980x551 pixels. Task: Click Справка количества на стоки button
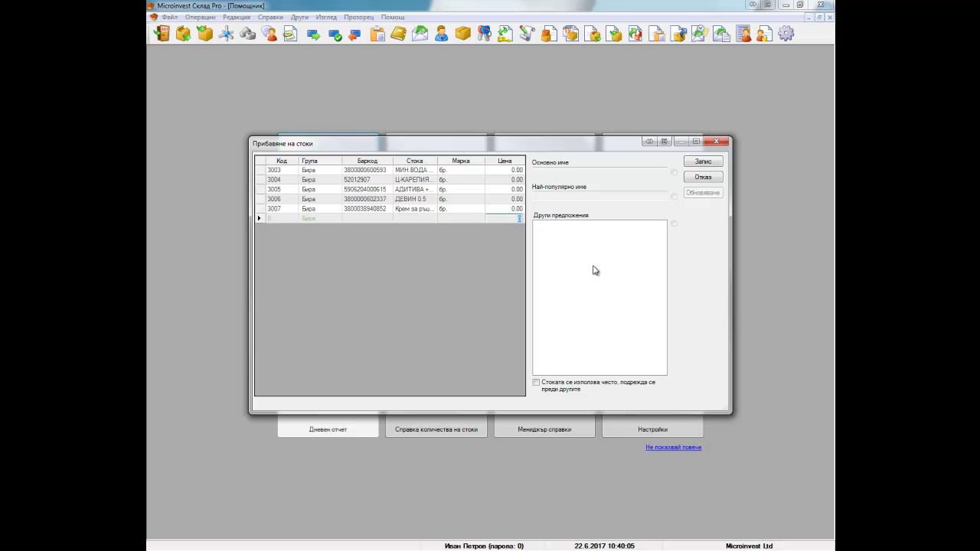pos(436,429)
